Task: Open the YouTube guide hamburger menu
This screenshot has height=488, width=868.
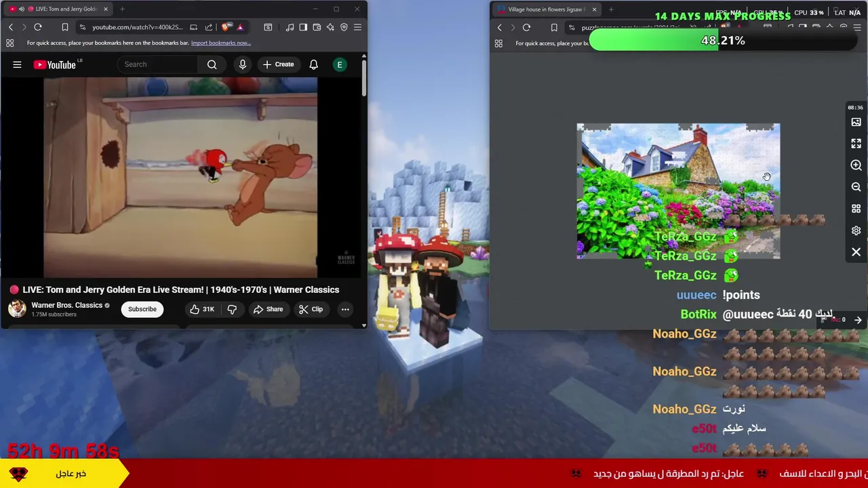Action: 17,64
